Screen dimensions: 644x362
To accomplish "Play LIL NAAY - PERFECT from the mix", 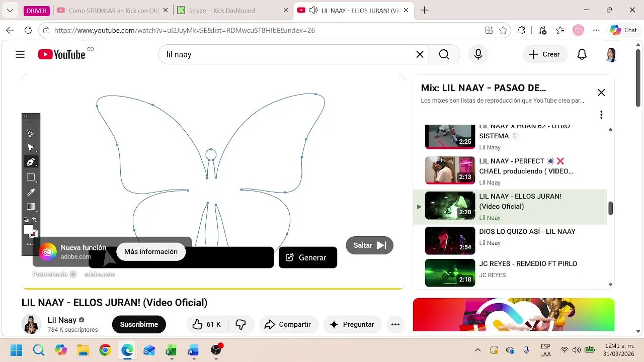I will [510, 170].
